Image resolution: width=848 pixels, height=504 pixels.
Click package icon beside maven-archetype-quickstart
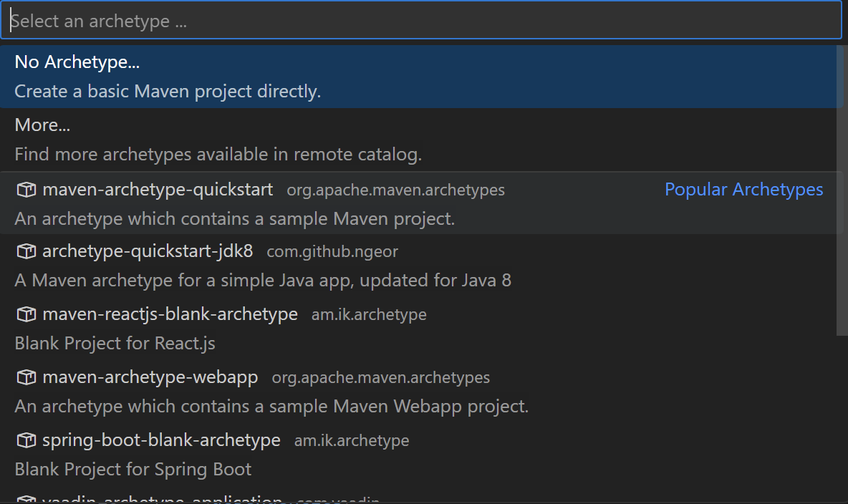click(26, 190)
